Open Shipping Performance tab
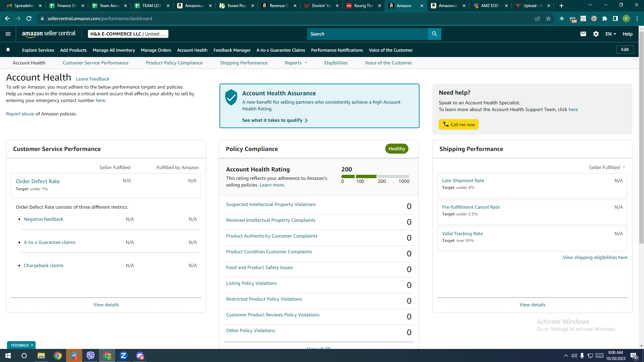 pyautogui.click(x=244, y=63)
